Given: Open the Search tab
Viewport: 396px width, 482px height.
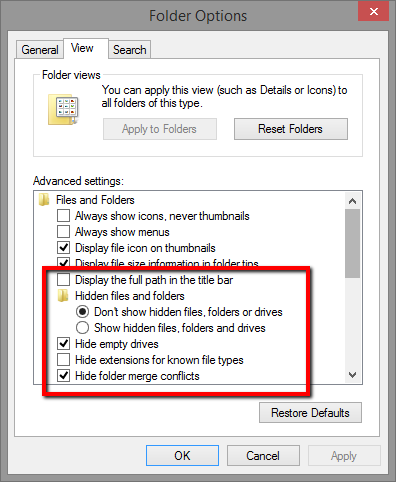Looking at the screenshot, I should (x=130, y=50).
